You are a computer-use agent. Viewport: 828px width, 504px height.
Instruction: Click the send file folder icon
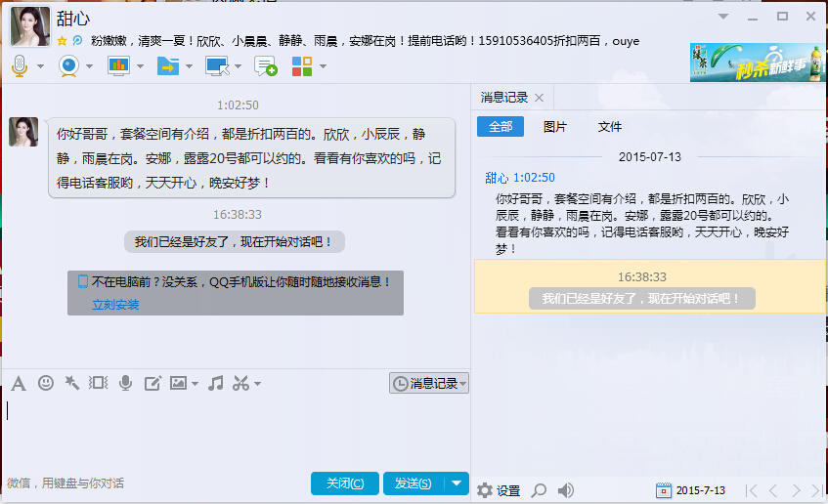pyautogui.click(x=167, y=66)
